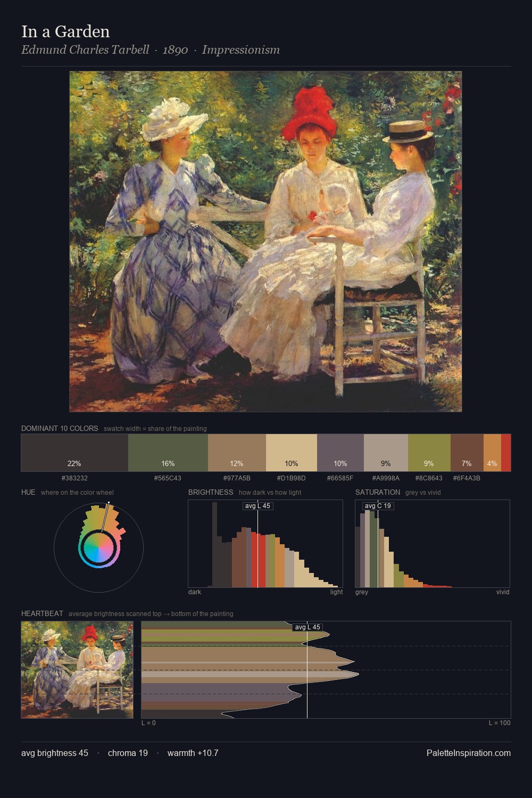Click the hue color wheel center
This screenshot has width=532, height=798.
tap(98, 546)
